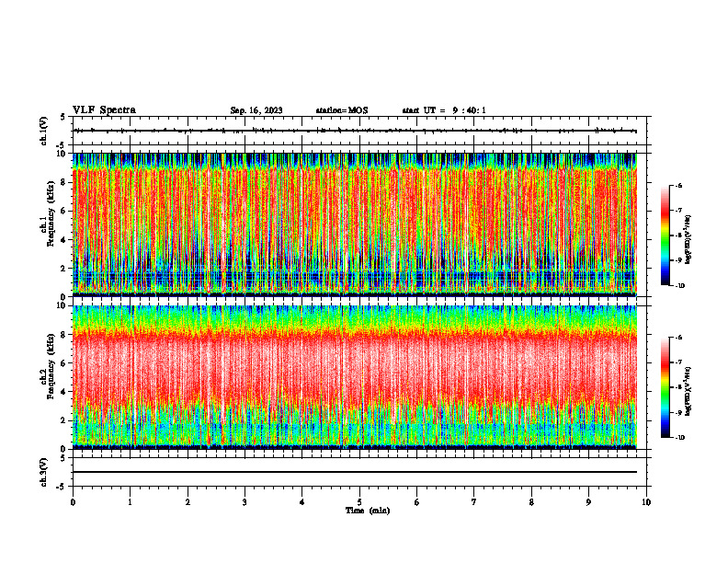Click the "VLF Spectra" plot title
Viewport: 728px width, 563px height.
point(105,109)
